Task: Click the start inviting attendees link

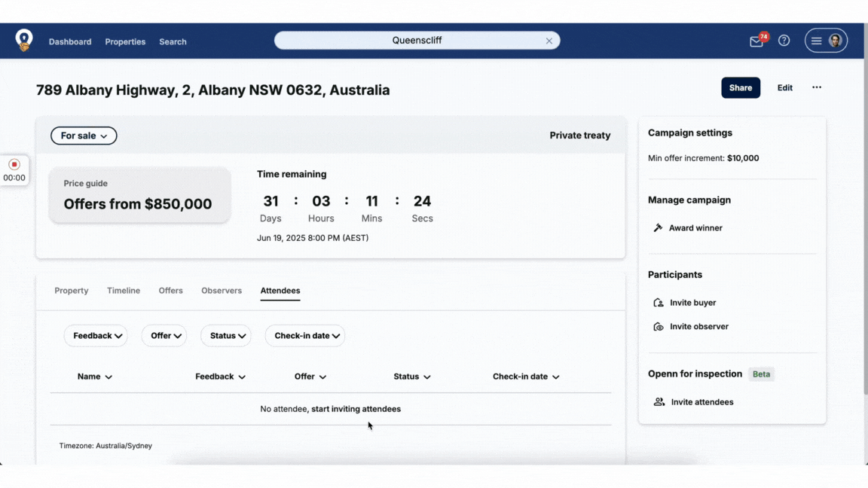Action: (356, 409)
